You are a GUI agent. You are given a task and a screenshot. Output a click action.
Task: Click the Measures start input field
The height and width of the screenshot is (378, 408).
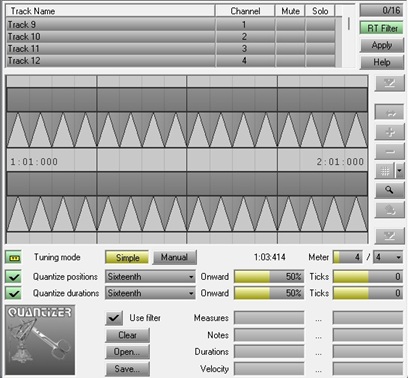269,318
